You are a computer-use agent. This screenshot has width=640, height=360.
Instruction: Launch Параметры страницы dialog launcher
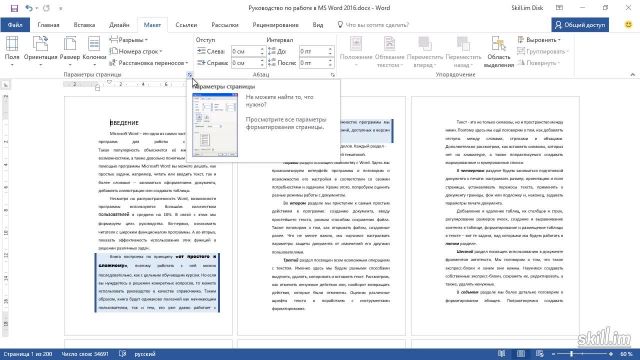[189, 75]
